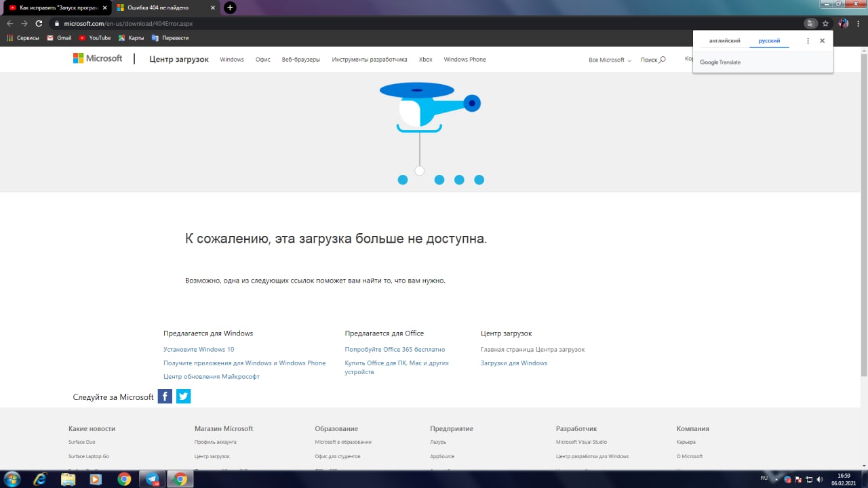Close the YouTube tab "Как исправить"
This screenshot has height=488, width=868.
pos(104,7)
